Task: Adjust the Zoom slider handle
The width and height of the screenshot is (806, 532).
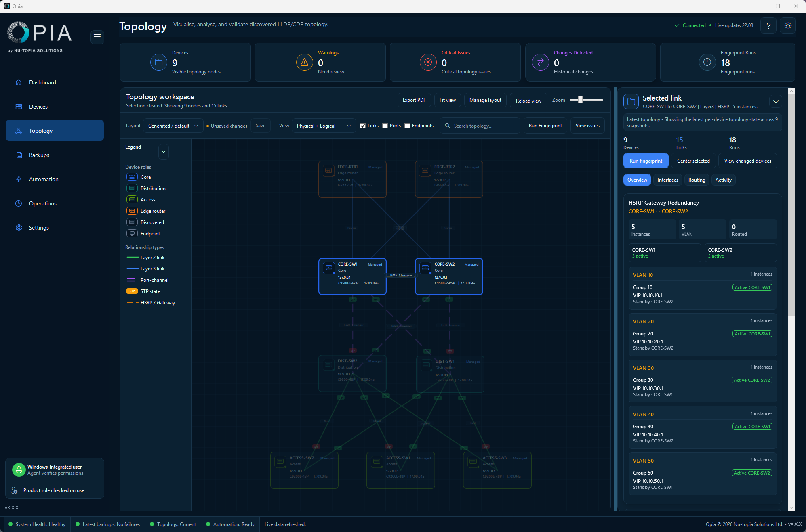Action: (580, 100)
